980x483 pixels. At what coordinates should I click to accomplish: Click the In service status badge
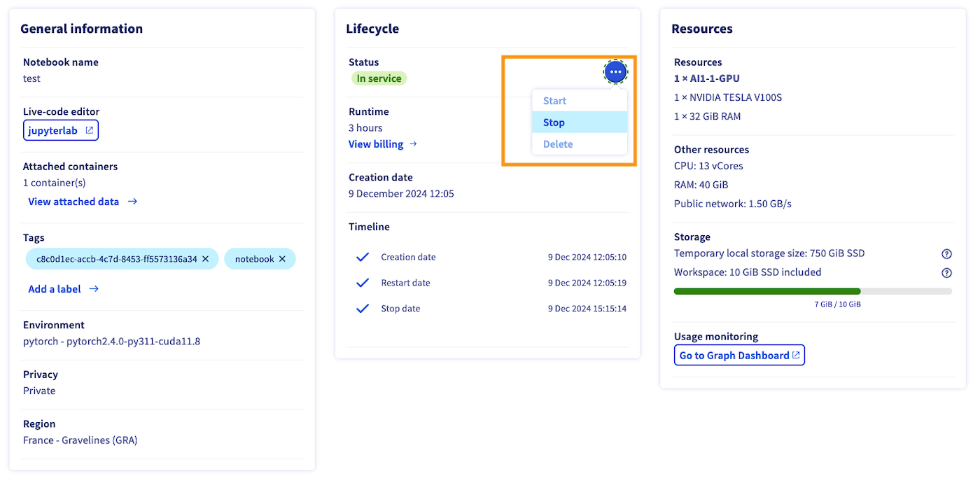(379, 78)
